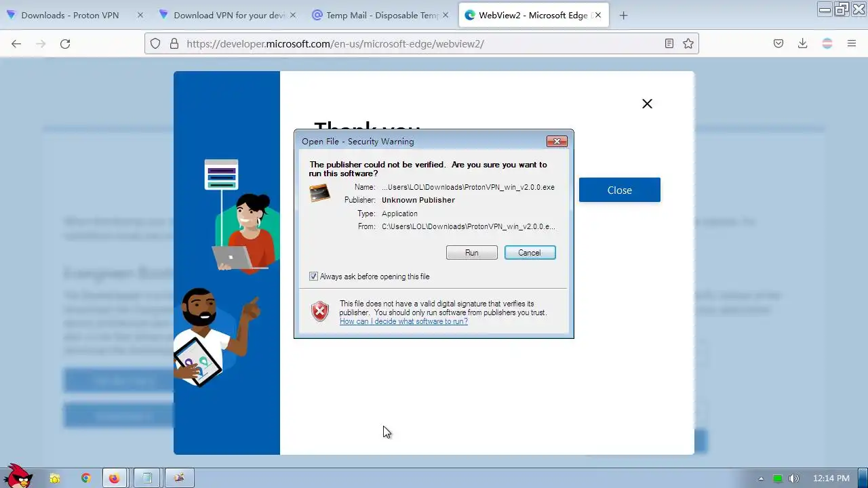Uncheck Always ask before opening this file

[313, 277]
